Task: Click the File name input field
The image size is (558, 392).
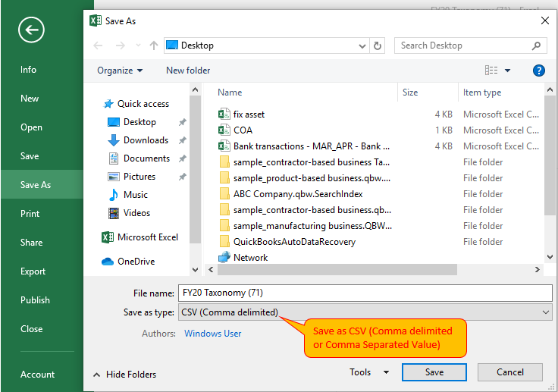Action: [x=365, y=293]
